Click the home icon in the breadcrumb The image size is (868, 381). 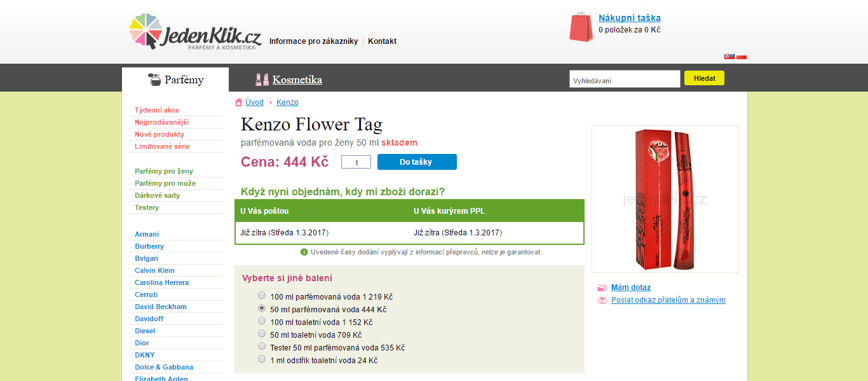click(237, 102)
